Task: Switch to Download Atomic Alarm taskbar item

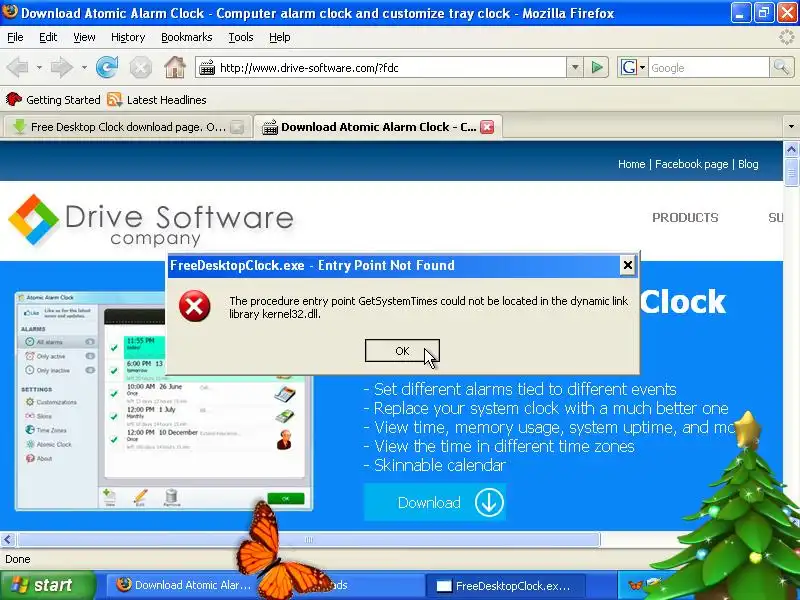Action: (x=184, y=585)
